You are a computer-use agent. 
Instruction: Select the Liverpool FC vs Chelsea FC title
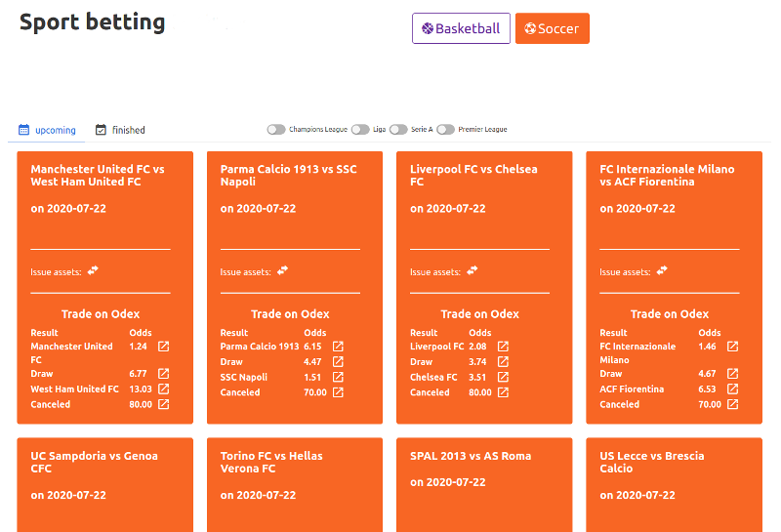pos(473,176)
